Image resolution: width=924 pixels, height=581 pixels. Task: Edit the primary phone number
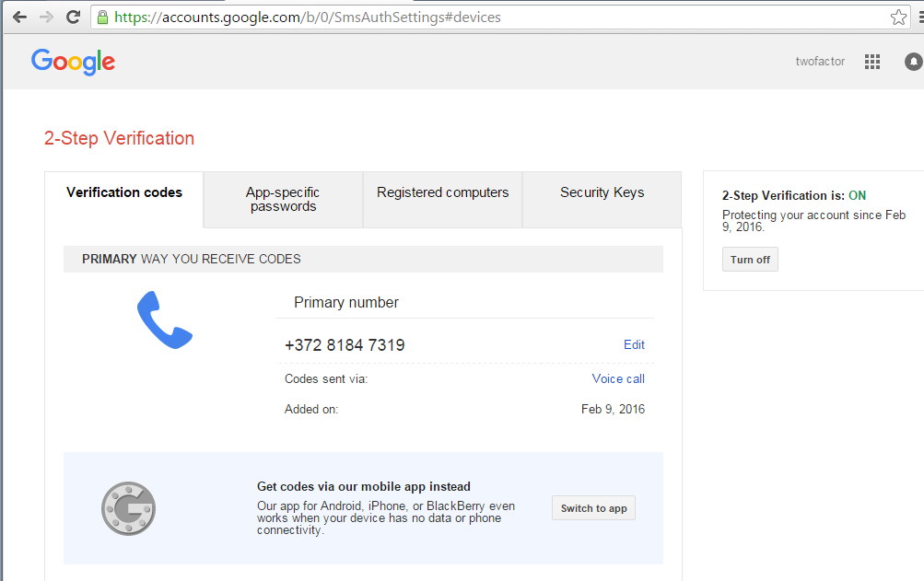[634, 344]
